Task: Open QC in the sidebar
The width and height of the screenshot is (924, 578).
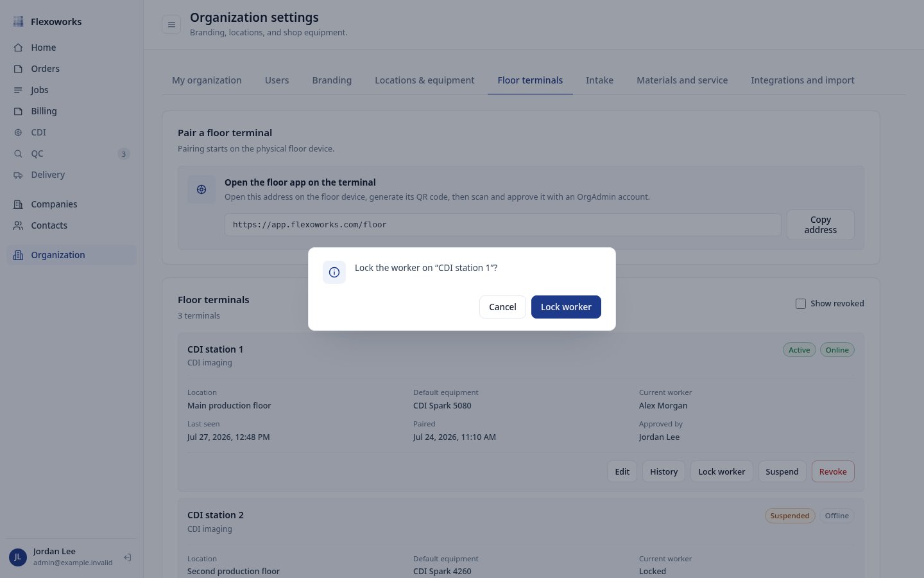Action: click(71, 153)
